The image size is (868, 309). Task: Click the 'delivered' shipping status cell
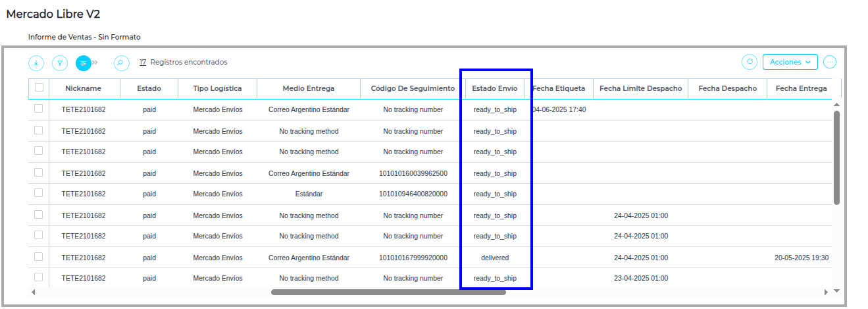[495, 258]
